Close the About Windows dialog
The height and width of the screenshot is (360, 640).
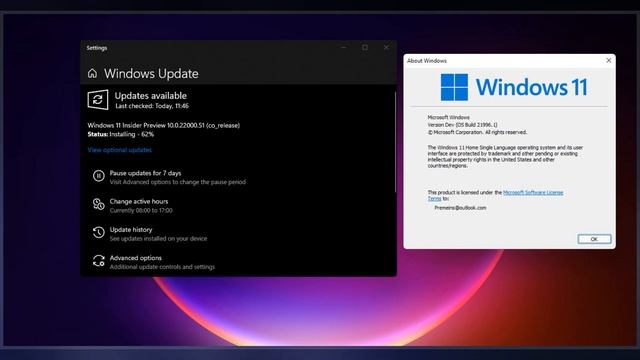click(x=609, y=60)
